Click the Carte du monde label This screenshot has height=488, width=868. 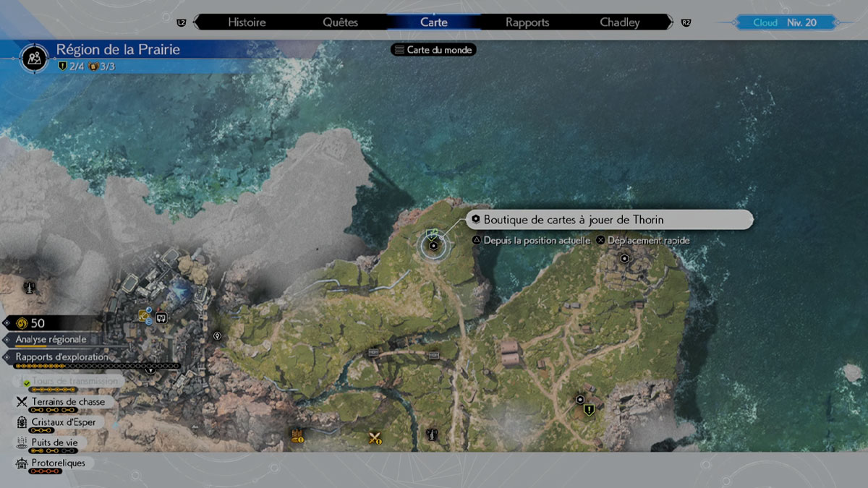point(433,50)
